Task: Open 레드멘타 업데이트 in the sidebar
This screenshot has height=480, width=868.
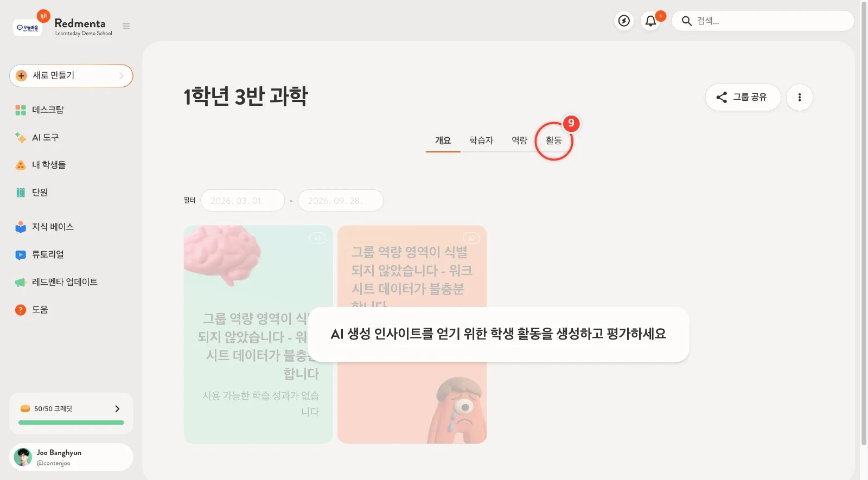Action: pos(56,282)
